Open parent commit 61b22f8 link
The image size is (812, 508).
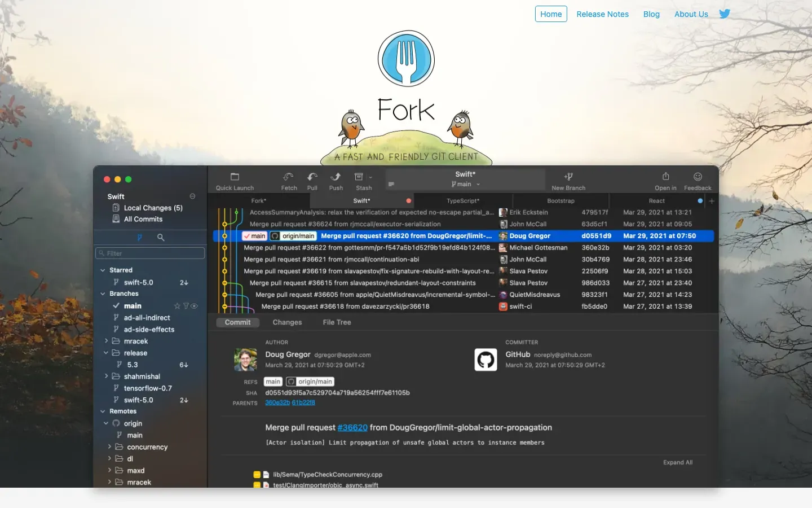[303, 402]
